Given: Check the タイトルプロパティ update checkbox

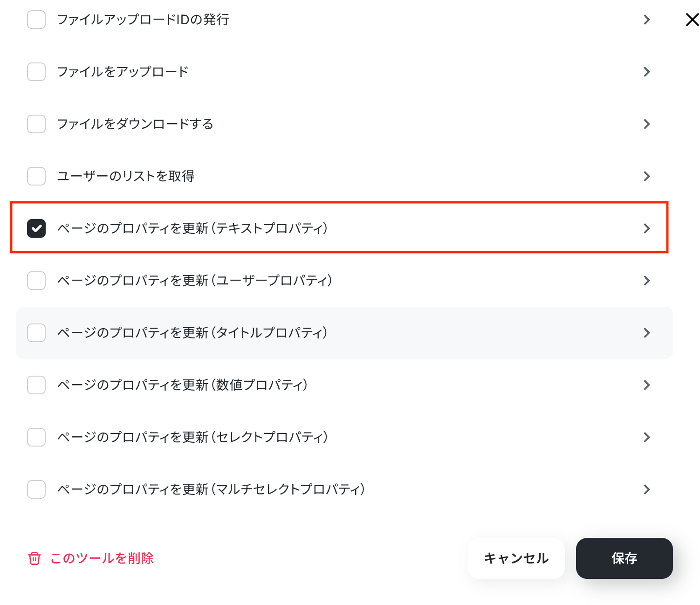Looking at the screenshot, I should (36, 333).
